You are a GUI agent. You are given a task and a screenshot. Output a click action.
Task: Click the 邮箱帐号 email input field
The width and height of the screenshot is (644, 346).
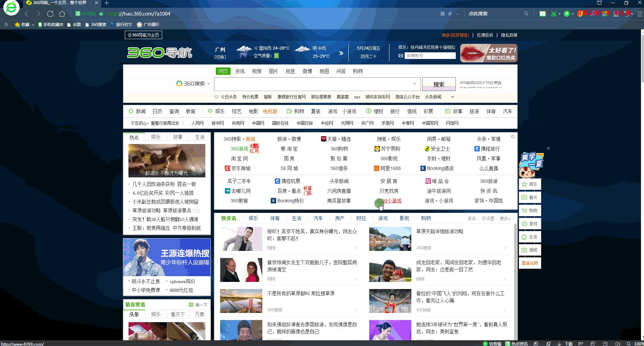[430, 55]
